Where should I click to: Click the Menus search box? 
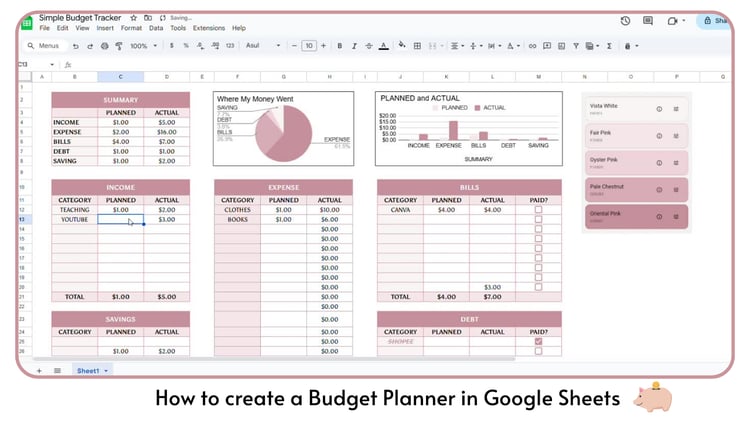pyautogui.click(x=43, y=45)
